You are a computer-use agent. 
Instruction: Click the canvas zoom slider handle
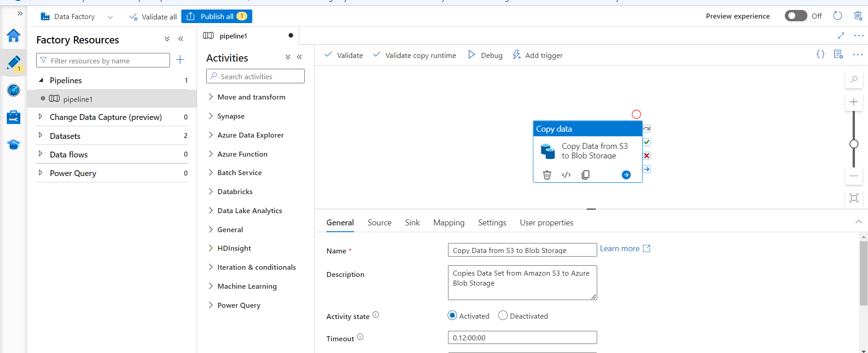click(x=854, y=144)
